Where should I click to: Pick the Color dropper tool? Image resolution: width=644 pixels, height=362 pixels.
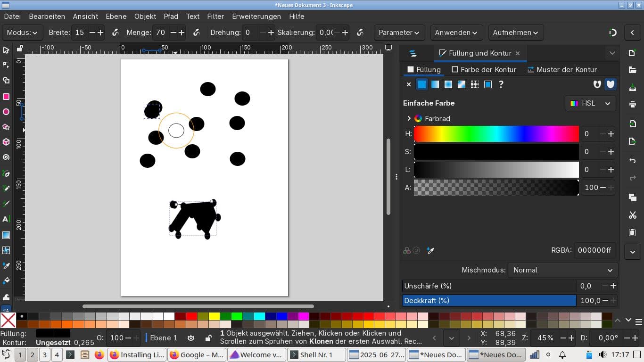pos(6,266)
